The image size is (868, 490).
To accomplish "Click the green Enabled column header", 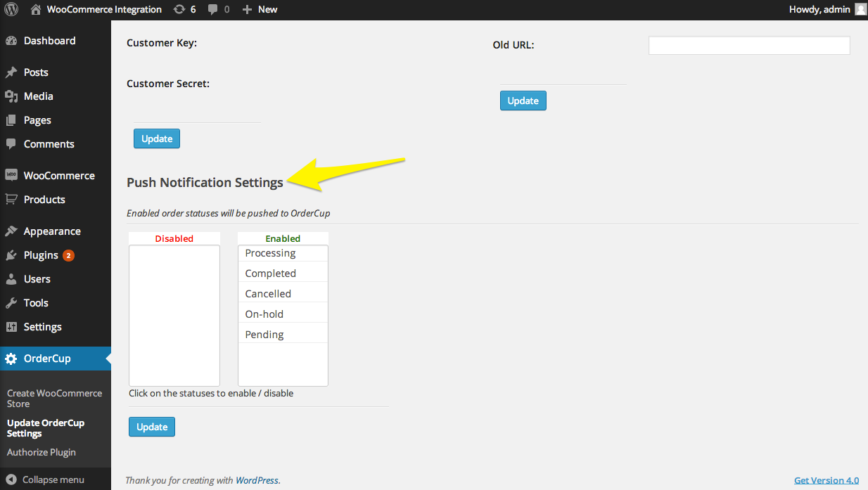I will click(x=283, y=238).
